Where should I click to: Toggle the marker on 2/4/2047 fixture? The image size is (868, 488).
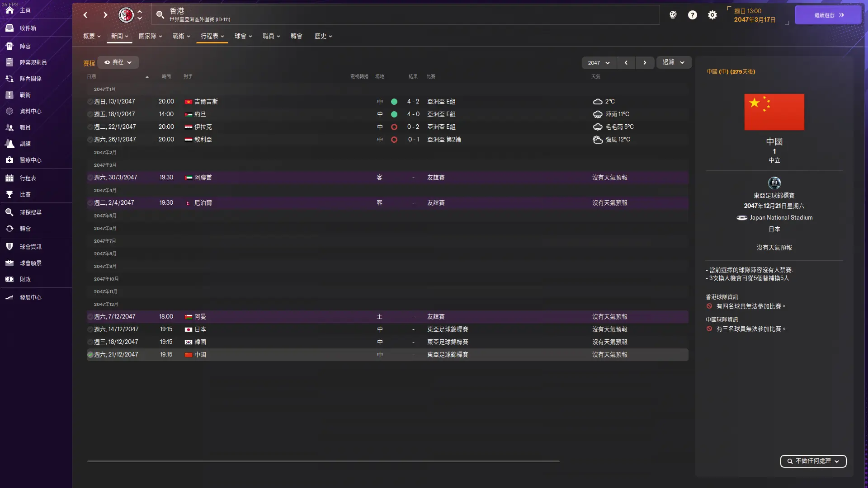[90, 203]
